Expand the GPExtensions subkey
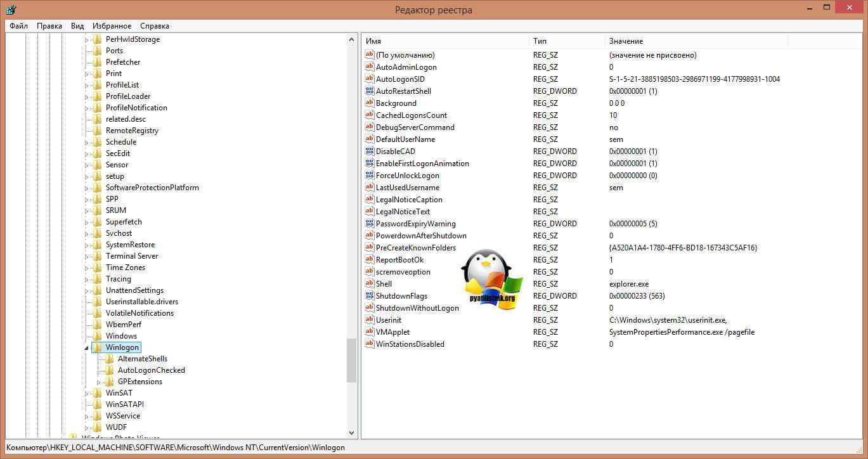 tap(99, 382)
